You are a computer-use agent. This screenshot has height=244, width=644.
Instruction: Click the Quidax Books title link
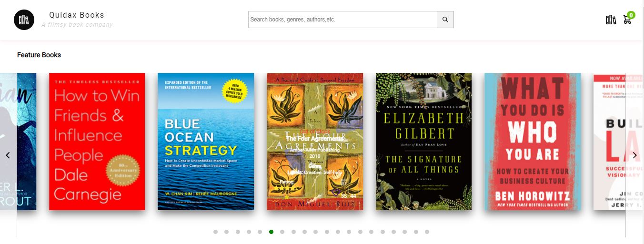click(x=77, y=15)
